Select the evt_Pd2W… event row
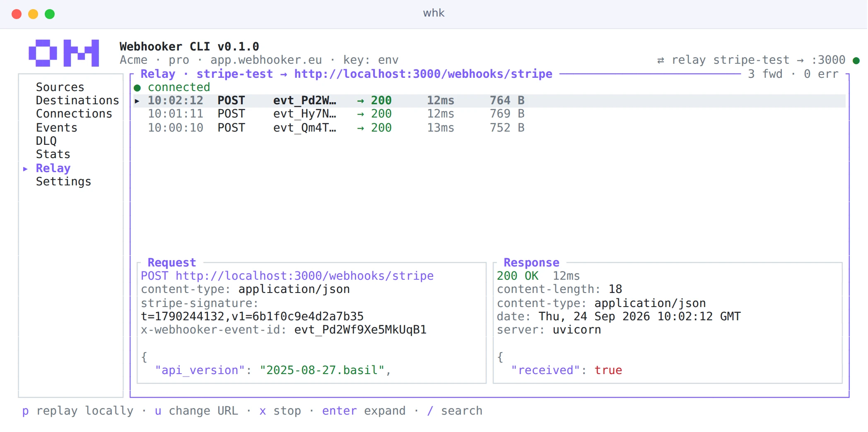 (489, 101)
